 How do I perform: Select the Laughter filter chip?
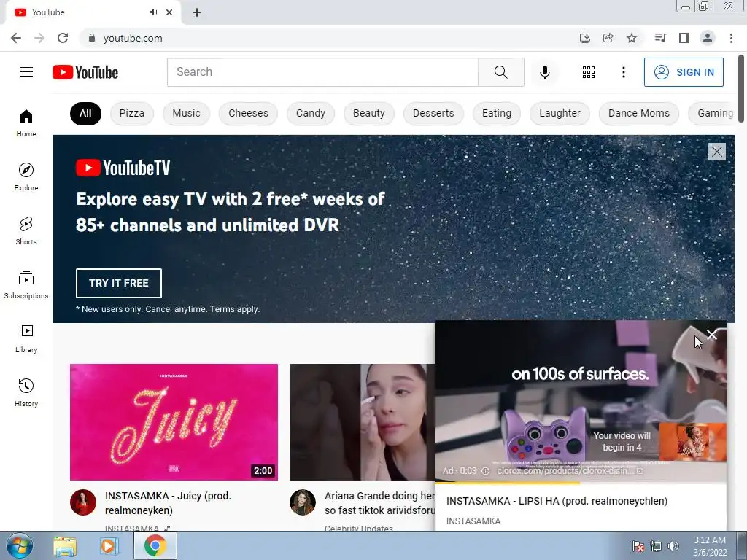[x=560, y=113]
